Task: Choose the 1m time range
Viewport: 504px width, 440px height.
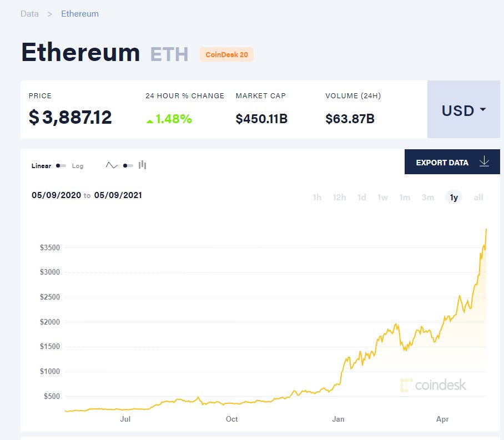Action: (x=405, y=198)
